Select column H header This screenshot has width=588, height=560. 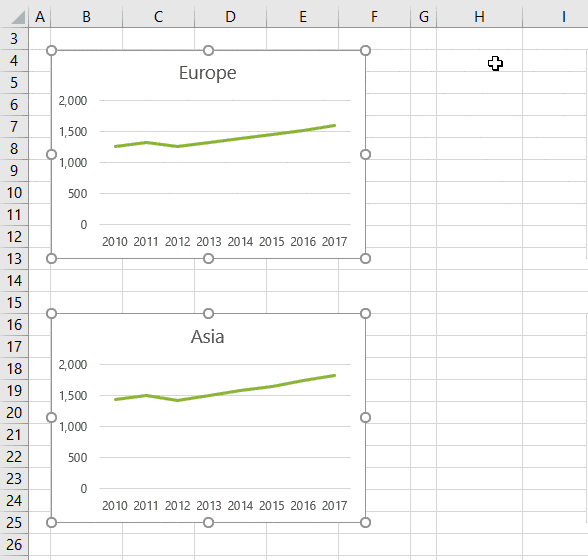[x=479, y=17]
